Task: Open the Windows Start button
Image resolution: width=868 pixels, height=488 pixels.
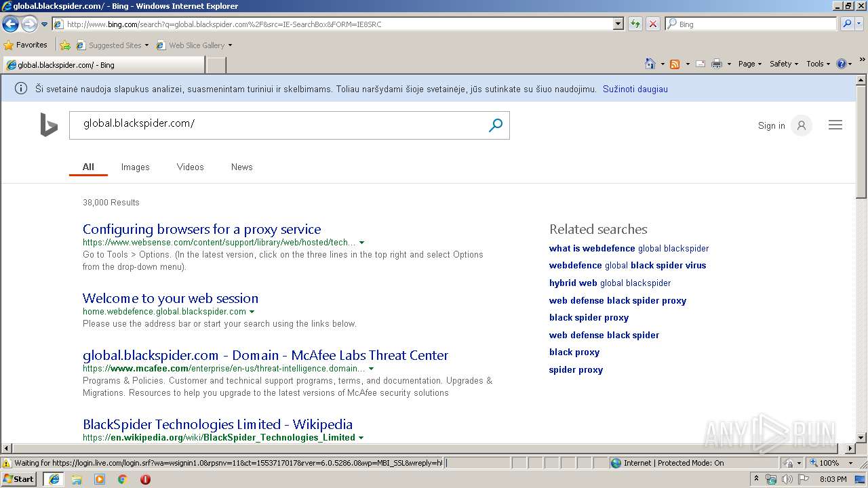Action: (19, 479)
